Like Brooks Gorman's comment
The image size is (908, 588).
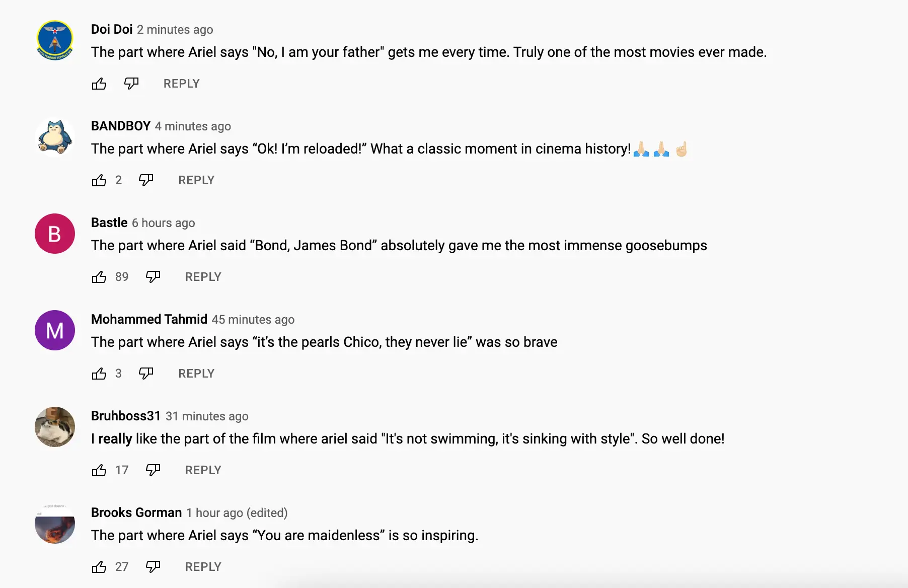click(99, 567)
